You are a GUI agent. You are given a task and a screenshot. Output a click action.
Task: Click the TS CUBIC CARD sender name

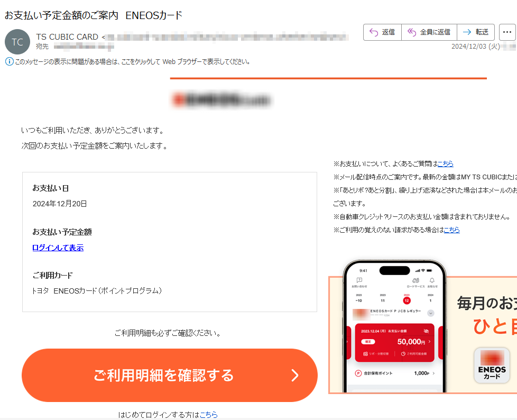click(x=67, y=36)
